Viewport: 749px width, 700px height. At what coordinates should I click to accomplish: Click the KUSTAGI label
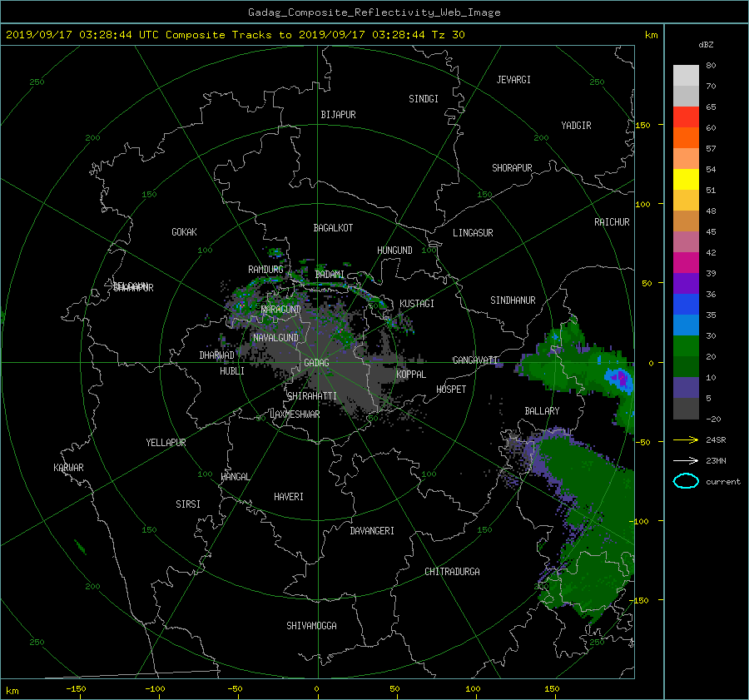pos(417,304)
